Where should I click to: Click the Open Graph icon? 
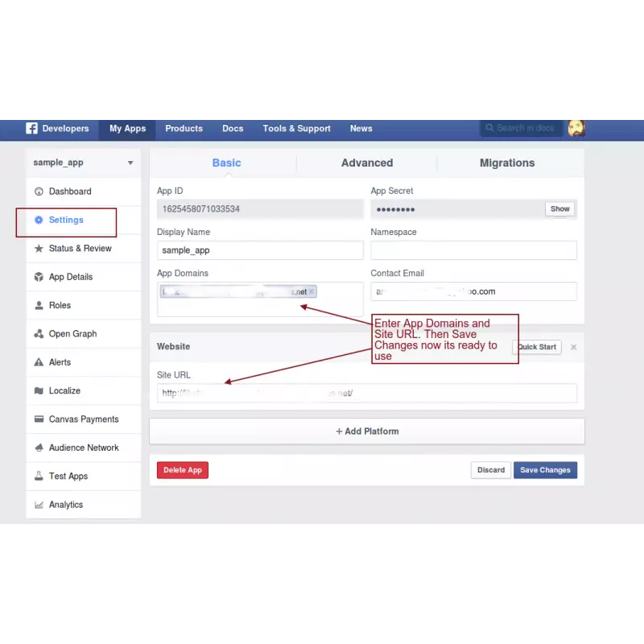39,333
